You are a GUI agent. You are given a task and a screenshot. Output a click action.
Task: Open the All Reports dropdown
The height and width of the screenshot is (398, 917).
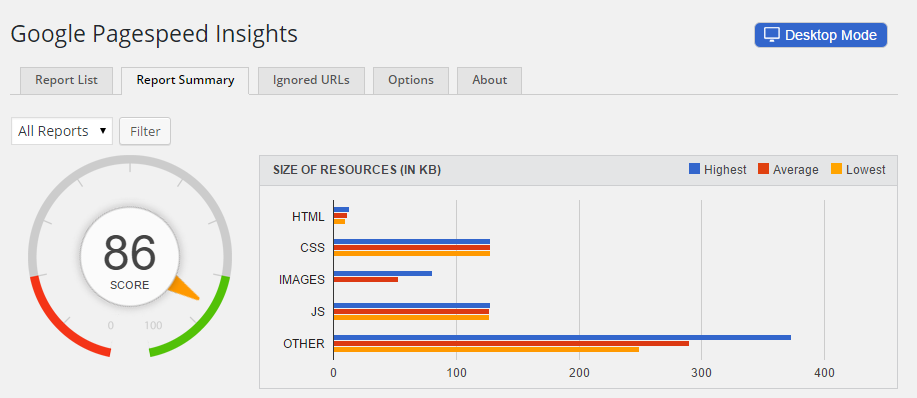coord(61,131)
